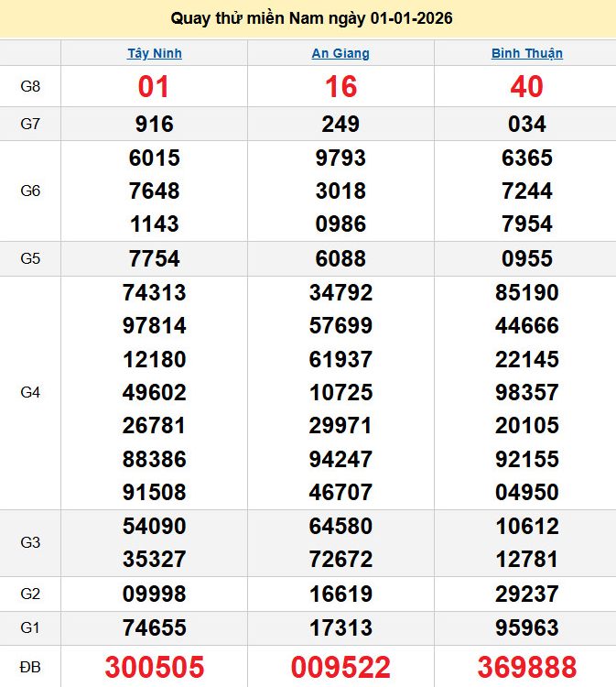Select the G7 row label
Screen dimensions: 616x687
(x=30, y=124)
